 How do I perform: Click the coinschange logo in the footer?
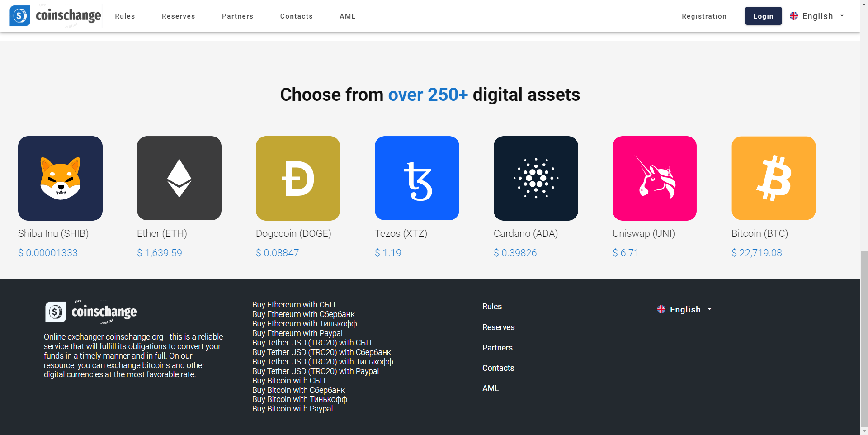click(91, 312)
